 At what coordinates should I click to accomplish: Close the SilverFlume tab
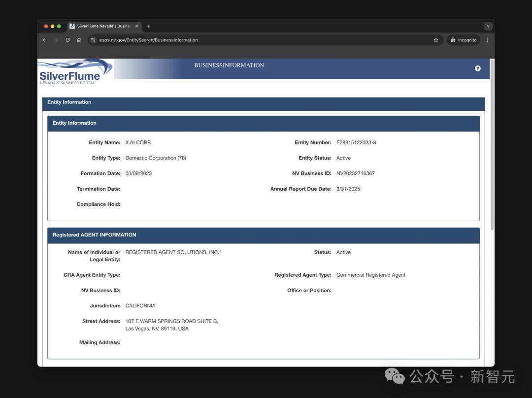[136, 26]
